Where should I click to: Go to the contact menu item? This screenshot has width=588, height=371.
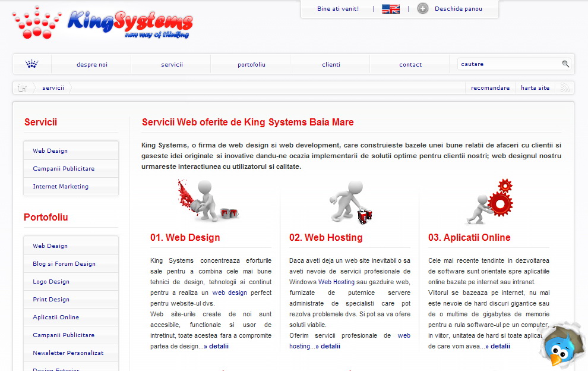point(410,65)
